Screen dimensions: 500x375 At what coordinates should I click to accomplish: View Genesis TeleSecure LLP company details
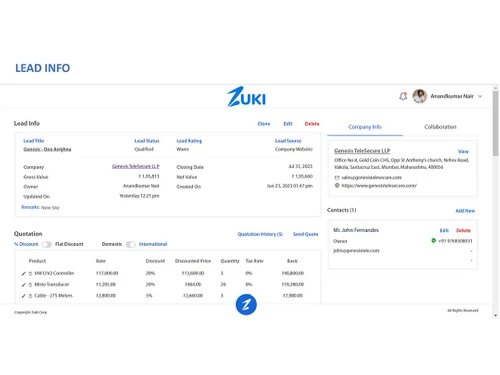pyautogui.click(x=463, y=151)
